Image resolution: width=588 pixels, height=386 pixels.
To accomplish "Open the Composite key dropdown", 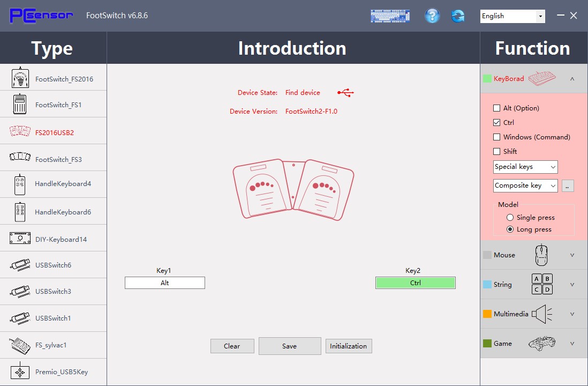I will [525, 185].
